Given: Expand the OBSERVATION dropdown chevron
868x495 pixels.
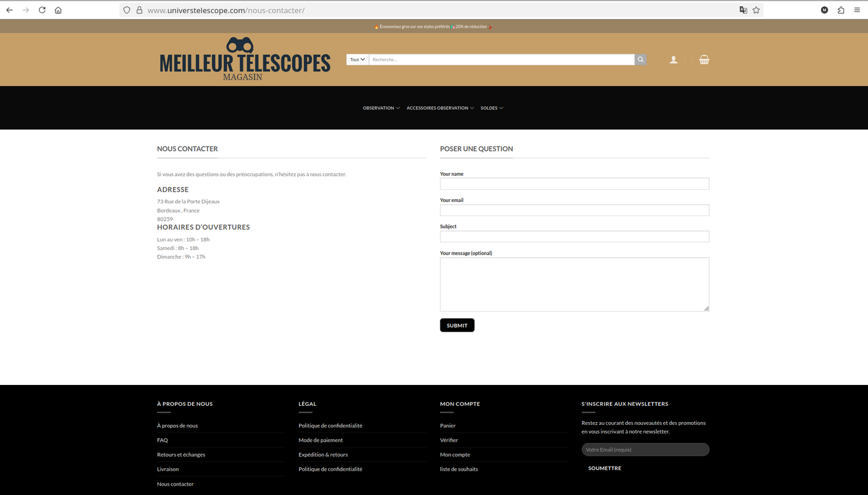Looking at the screenshot, I should tap(398, 108).
